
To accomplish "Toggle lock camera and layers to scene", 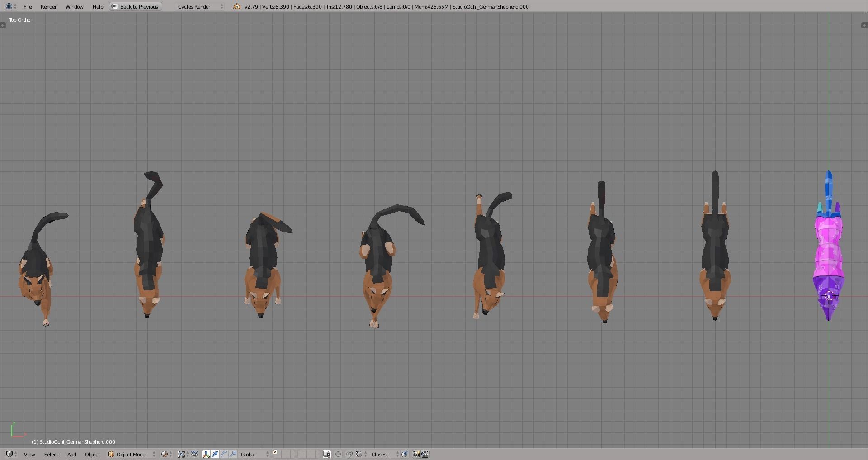I will click(327, 454).
